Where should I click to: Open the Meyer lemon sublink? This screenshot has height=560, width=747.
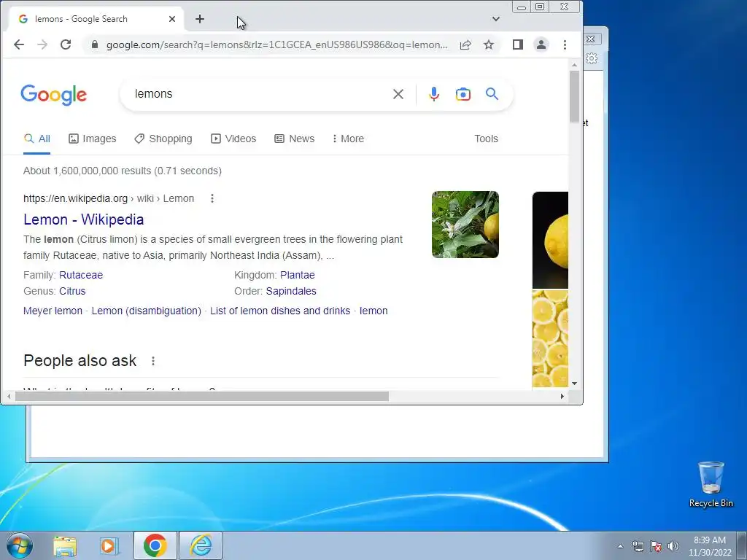coord(53,311)
